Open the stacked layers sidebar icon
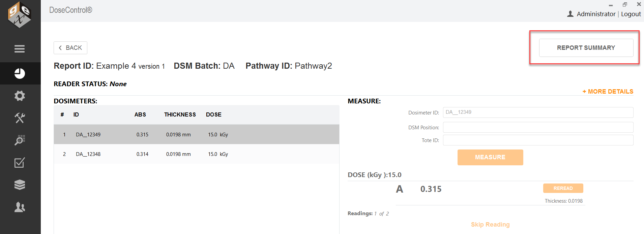This screenshot has height=234, width=644. [20, 185]
